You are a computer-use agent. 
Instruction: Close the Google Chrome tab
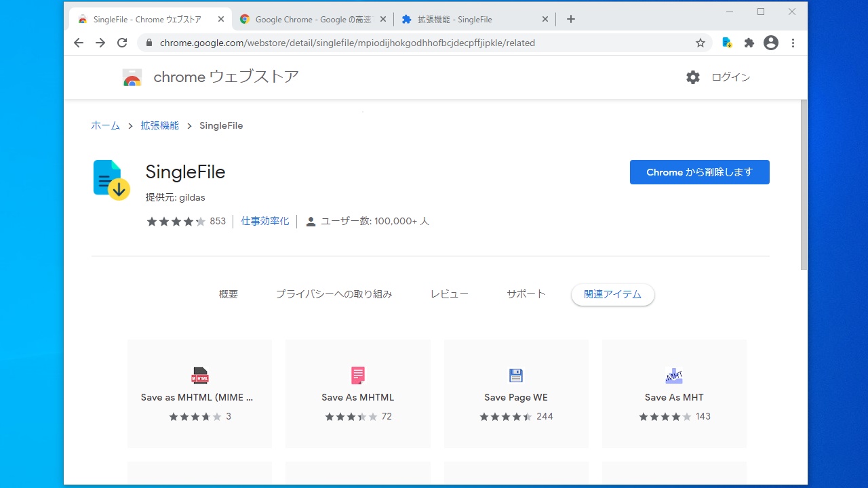click(383, 20)
